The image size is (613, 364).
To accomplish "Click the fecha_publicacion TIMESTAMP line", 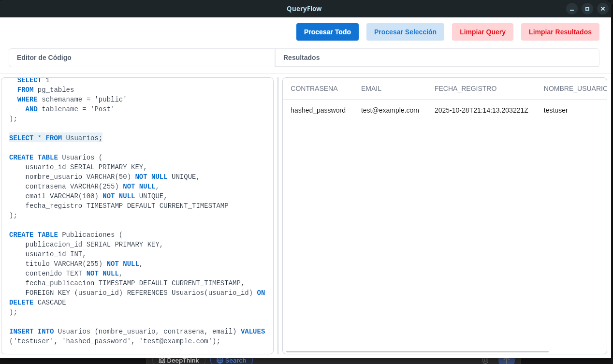I will (x=135, y=283).
